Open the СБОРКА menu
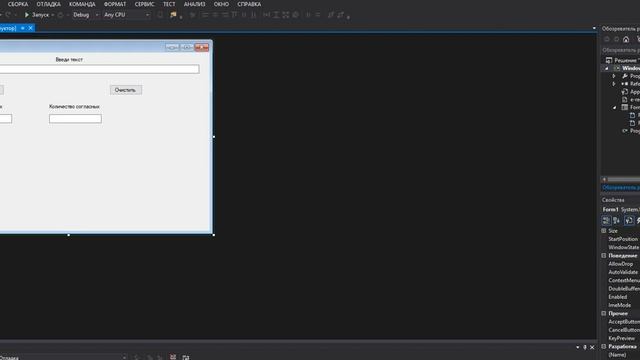Viewport: 640px width, 360px height. click(18, 4)
